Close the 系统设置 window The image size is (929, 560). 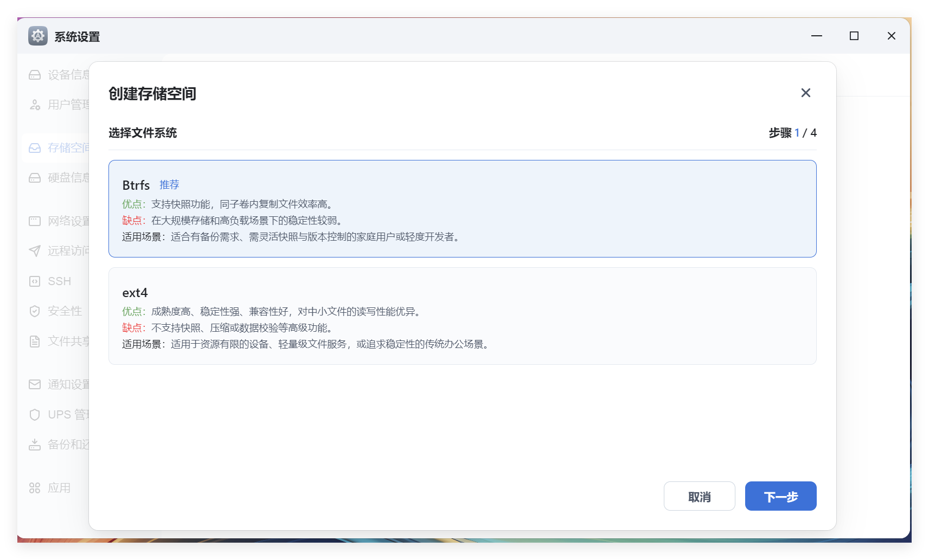[892, 36]
